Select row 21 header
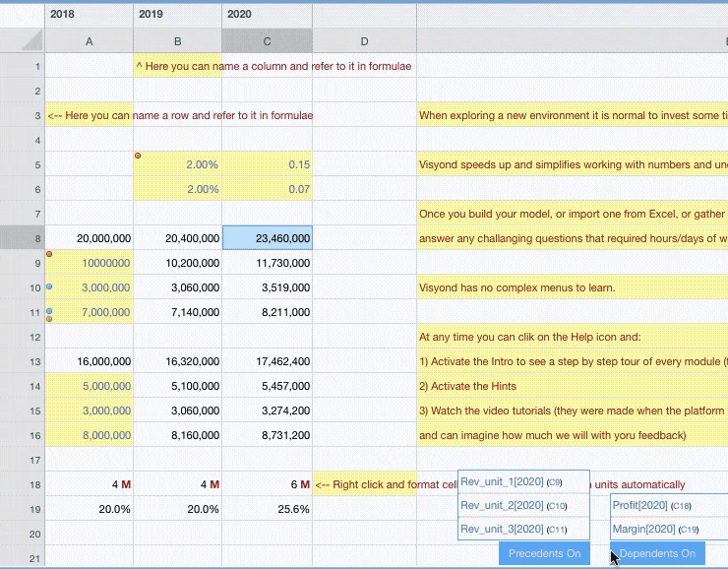728x569 pixels. click(x=23, y=557)
